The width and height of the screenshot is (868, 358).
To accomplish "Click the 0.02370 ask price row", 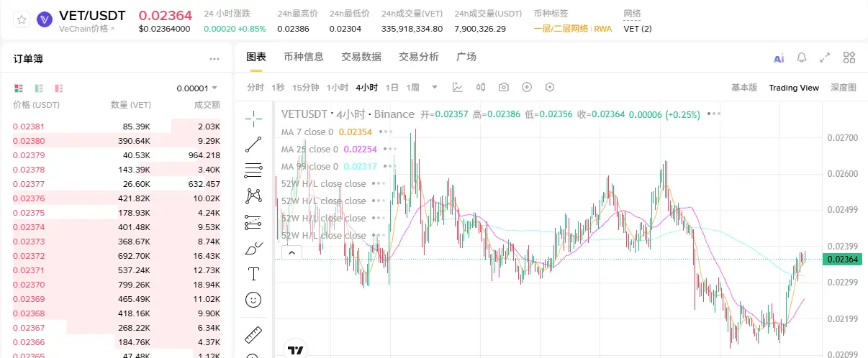I will click(117, 285).
